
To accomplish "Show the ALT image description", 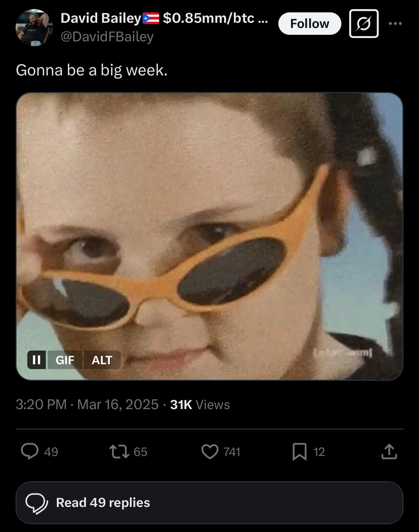I will 102,360.
